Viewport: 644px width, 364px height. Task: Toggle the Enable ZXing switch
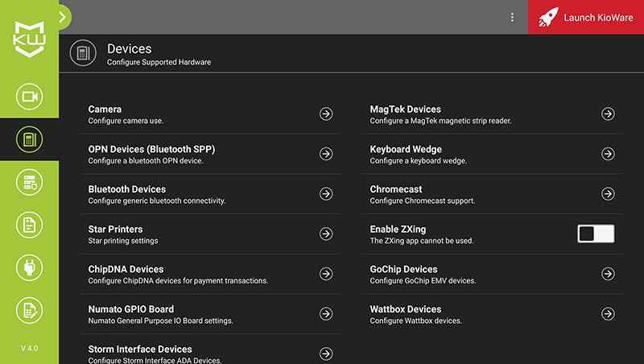(596, 234)
